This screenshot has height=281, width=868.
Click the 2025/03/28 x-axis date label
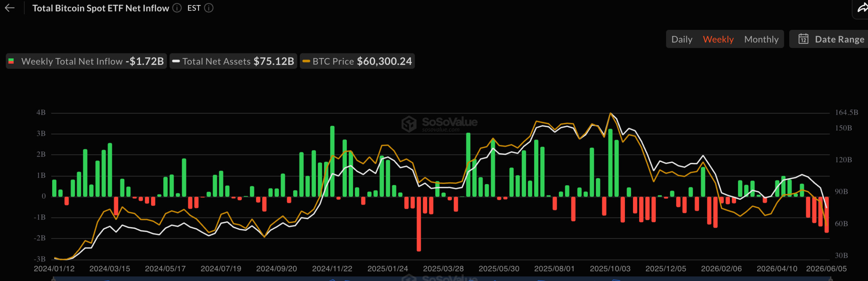point(443,269)
